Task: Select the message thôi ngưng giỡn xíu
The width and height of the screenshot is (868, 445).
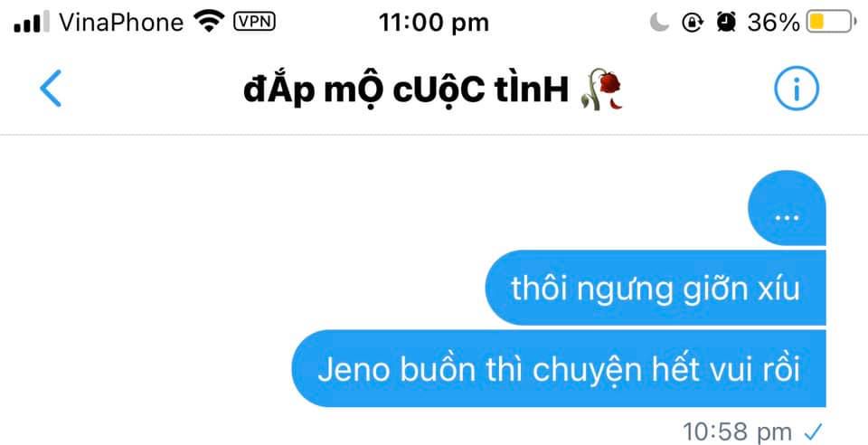Action: (656, 288)
